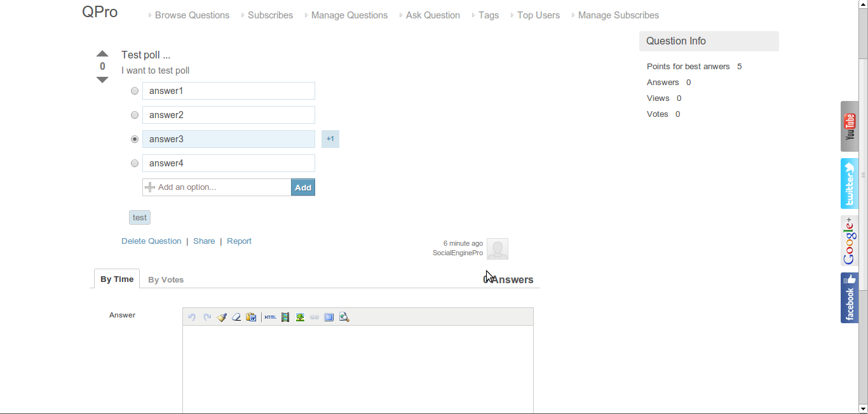Click the page scrollbar down arrow
The width and height of the screenshot is (868, 414).
click(863, 408)
